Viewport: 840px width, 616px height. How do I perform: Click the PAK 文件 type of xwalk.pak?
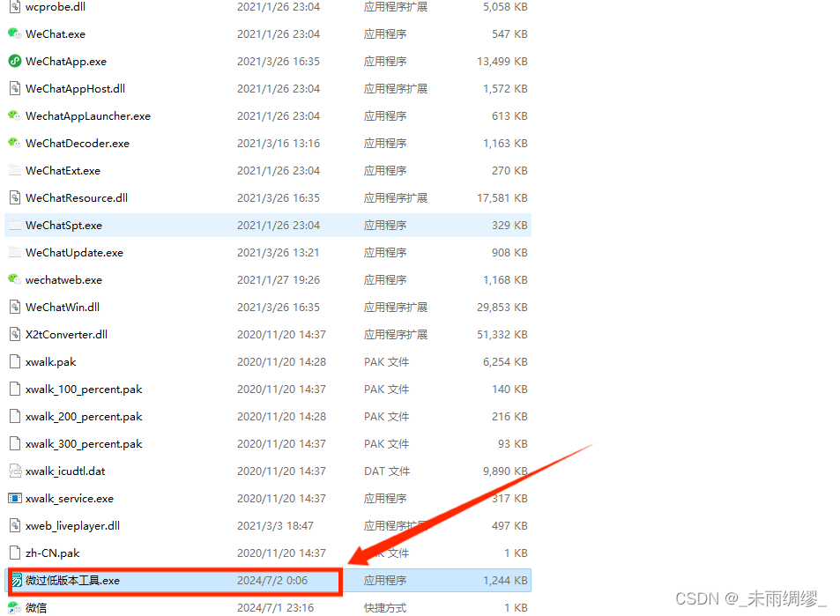386,361
